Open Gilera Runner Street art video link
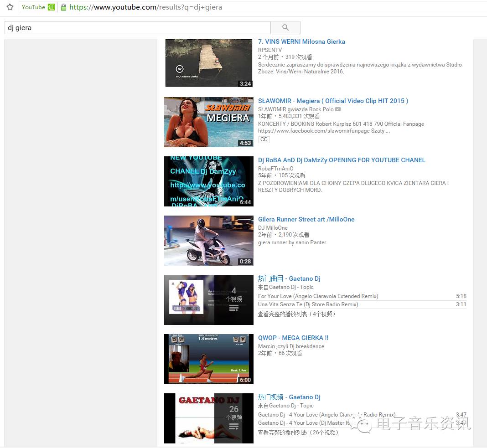 pyautogui.click(x=306, y=219)
